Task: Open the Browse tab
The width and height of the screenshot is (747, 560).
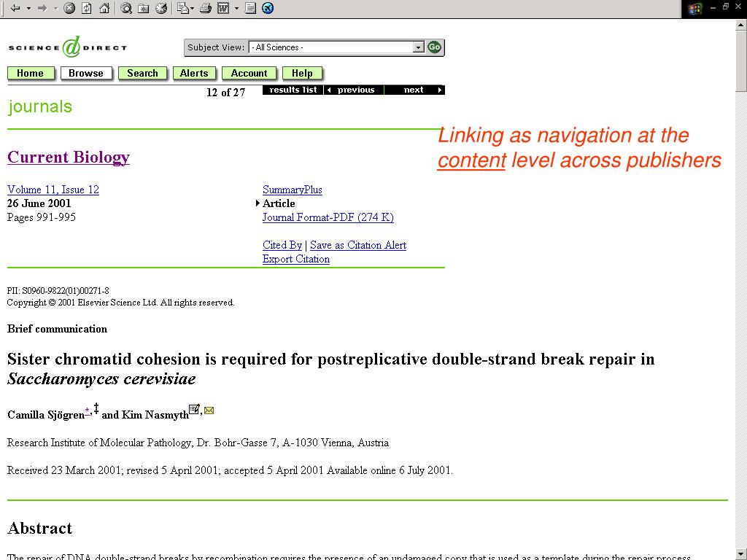Action: pyautogui.click(x=86, y=74)
